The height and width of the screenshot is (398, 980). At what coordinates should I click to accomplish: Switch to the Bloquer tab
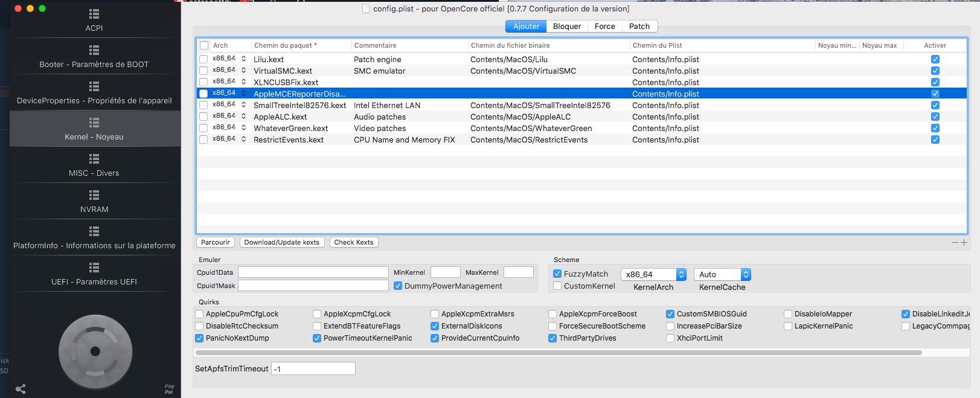(566, 27)
